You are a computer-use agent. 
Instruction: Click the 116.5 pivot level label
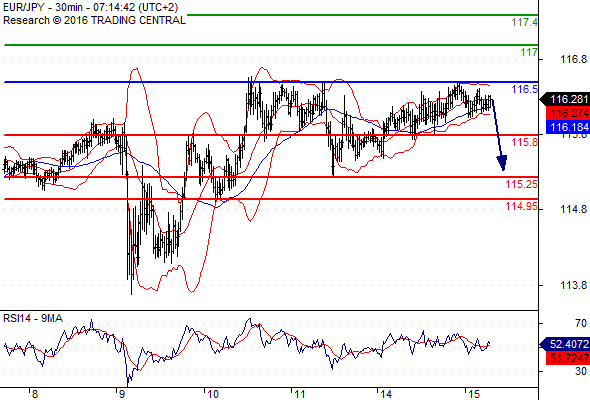click(x=525, y=90)
